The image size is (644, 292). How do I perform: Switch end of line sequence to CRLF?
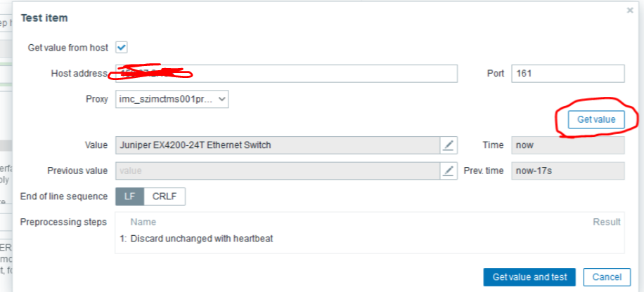point(165,197)
